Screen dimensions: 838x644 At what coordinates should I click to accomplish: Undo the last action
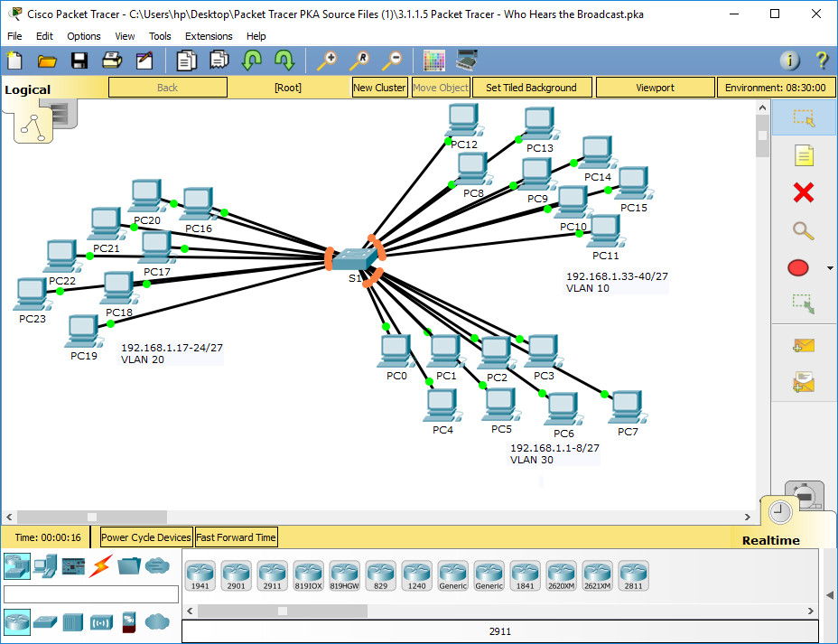tap(252, 61)
